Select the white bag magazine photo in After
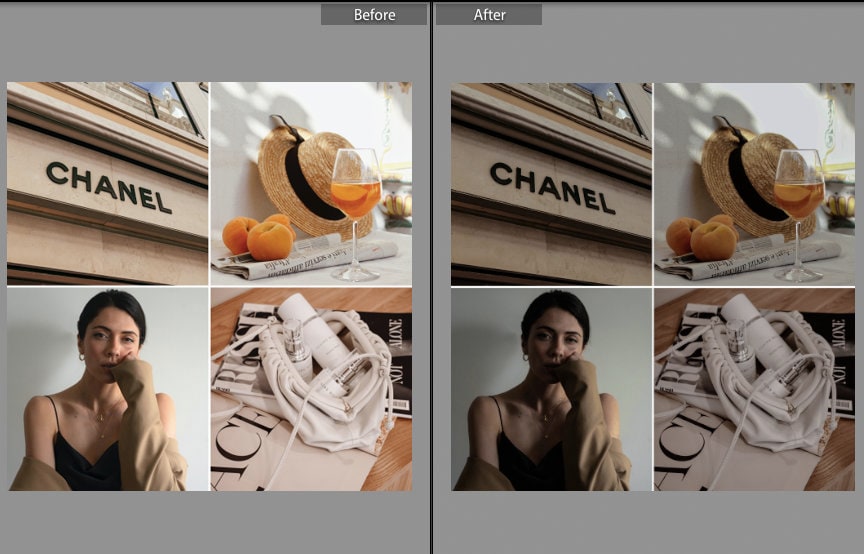This screenshot has height=554, width=864. [x=754, y=389]
